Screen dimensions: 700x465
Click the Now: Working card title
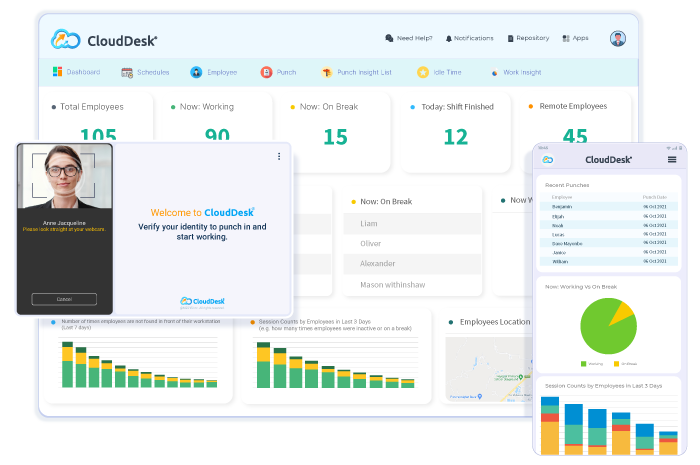coord(207,107)
